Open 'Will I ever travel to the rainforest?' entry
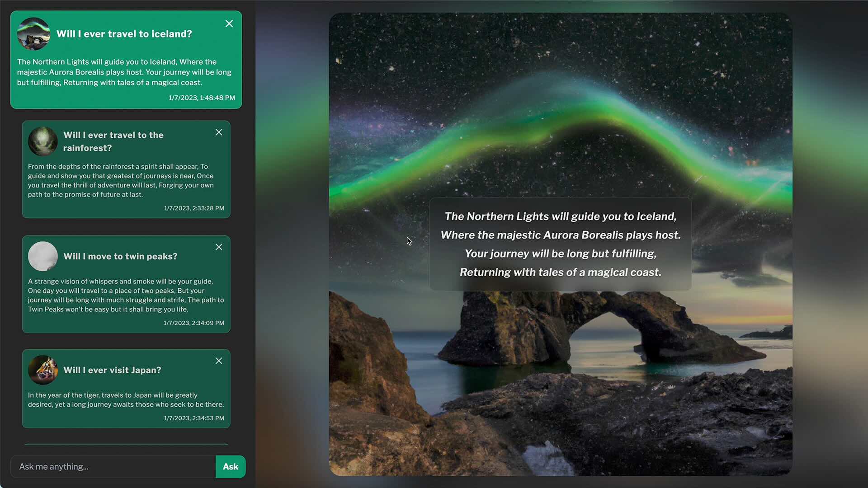 (113, 141)
